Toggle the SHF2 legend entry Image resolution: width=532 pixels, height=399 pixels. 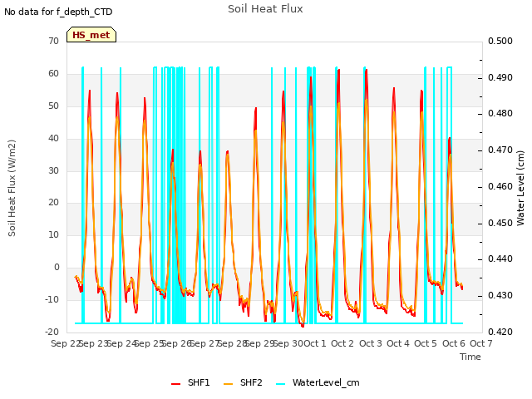pos(243,382)
